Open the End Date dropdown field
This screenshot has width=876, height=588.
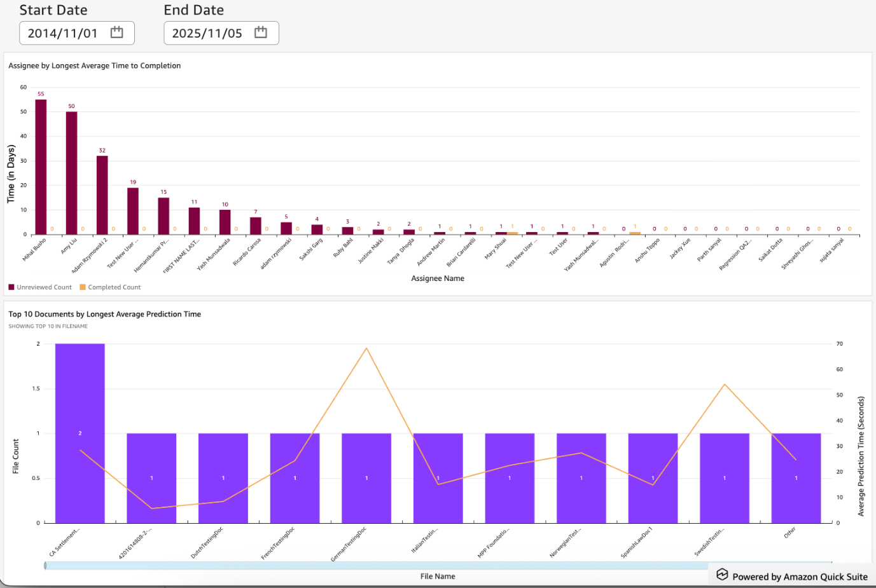coord(221,32)
